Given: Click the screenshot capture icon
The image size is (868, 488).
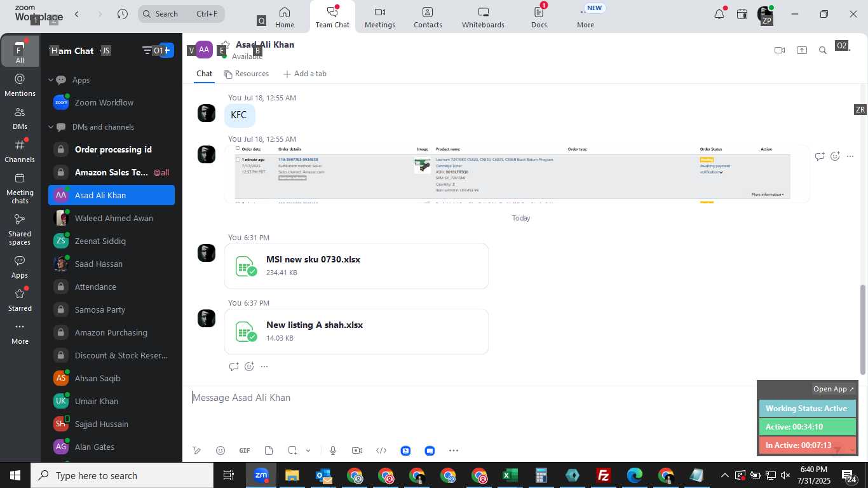Looking at the screenshot, I should [x=292, y=451].
